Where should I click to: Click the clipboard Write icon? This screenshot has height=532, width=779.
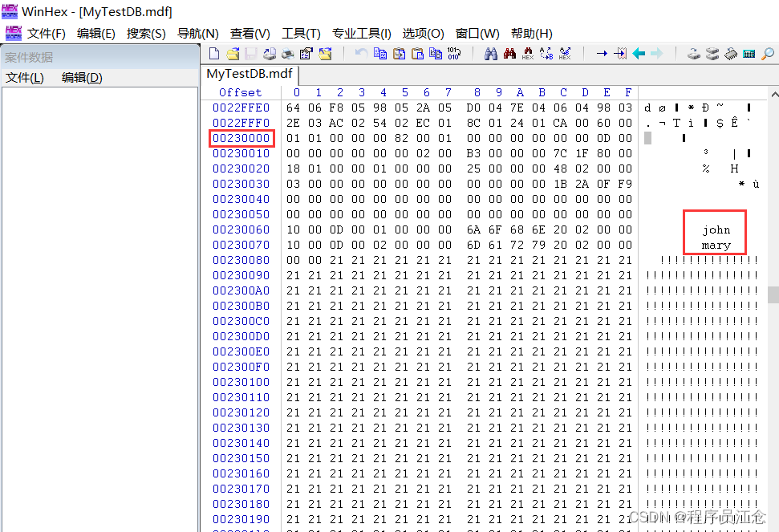tap(399, 53)
